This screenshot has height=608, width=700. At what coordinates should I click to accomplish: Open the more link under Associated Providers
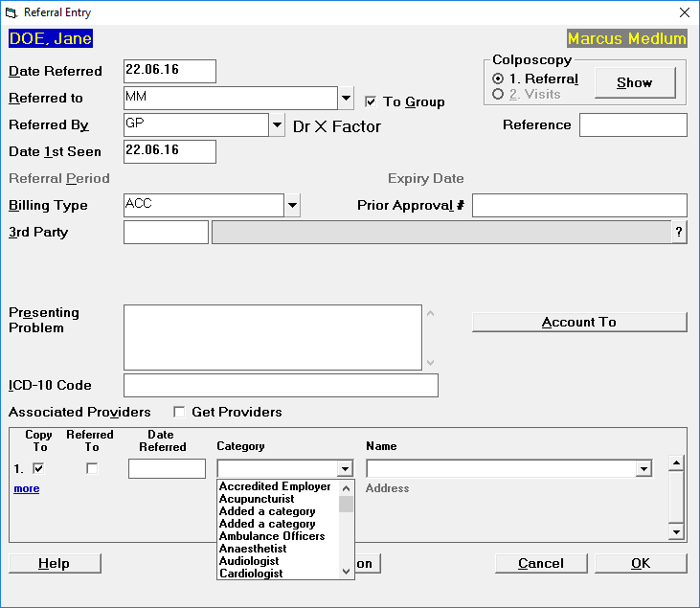27,488
